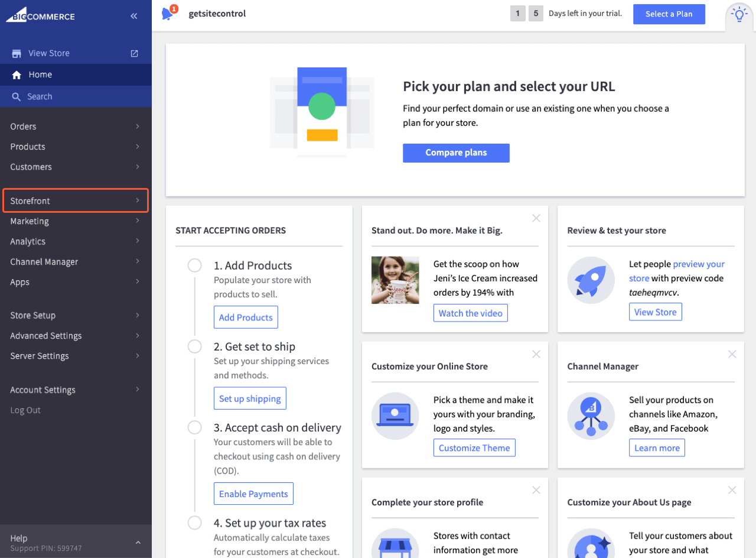756x558 pixels.
Task: Go to Home in sidebar
Action: pyautogui.click(x=76, y=74)
